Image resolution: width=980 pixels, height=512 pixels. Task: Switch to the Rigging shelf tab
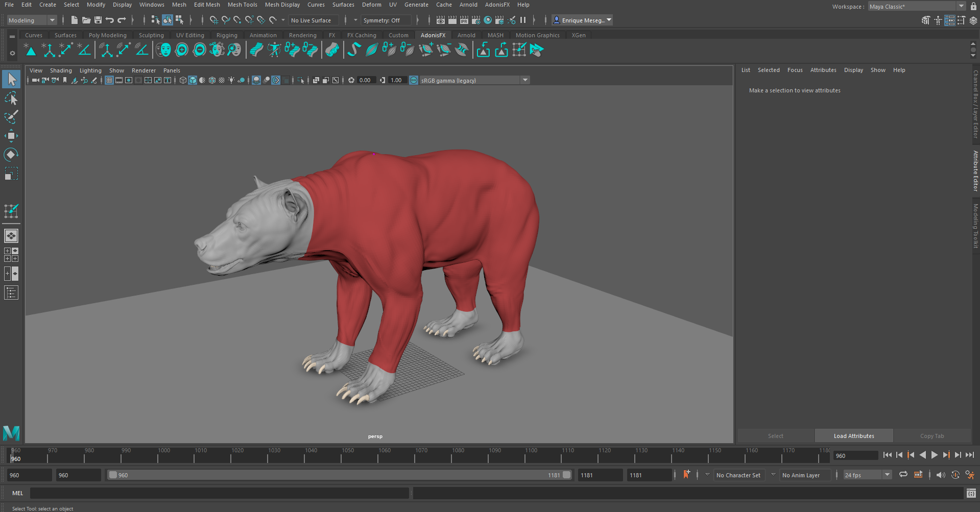[226, 35]
